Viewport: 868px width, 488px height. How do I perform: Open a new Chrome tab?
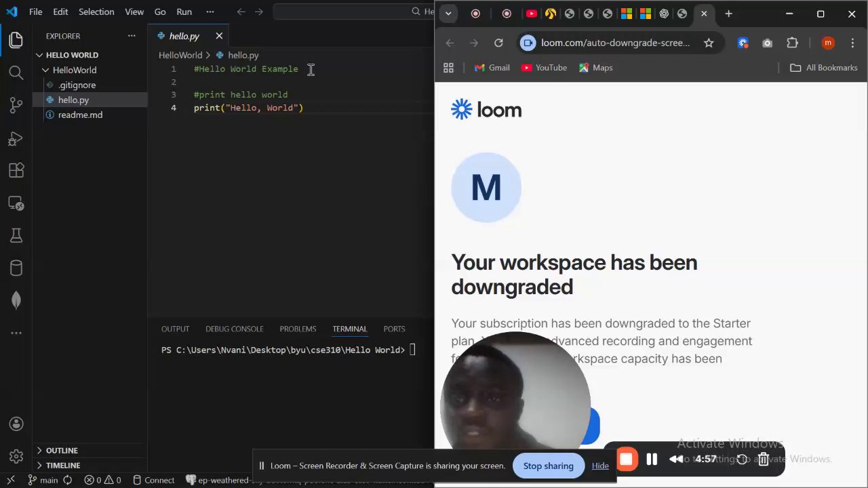pyautogui.click(x=728, y=14)
